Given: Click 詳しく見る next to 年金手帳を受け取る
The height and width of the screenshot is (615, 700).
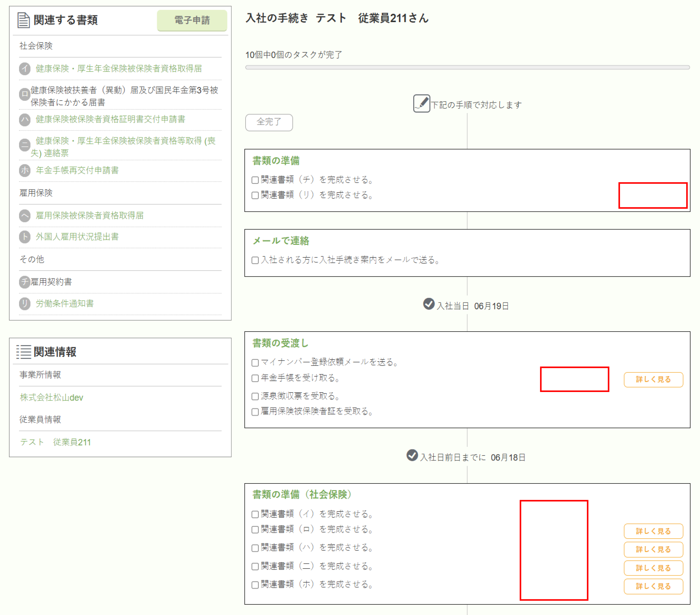Looking at the screenshot, I should (653, 379).
